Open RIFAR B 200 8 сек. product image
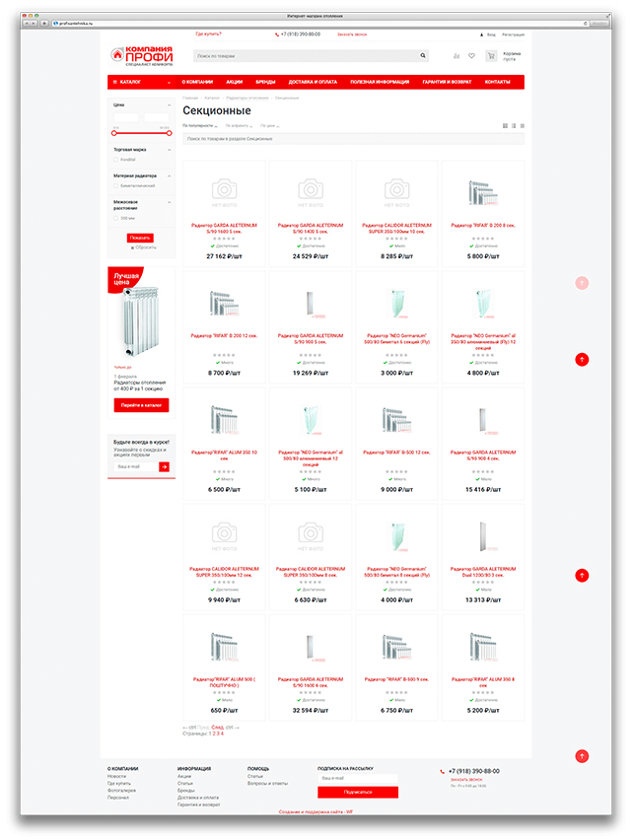The width and height of the screenshot is (633, 840). tap(483, 193)
